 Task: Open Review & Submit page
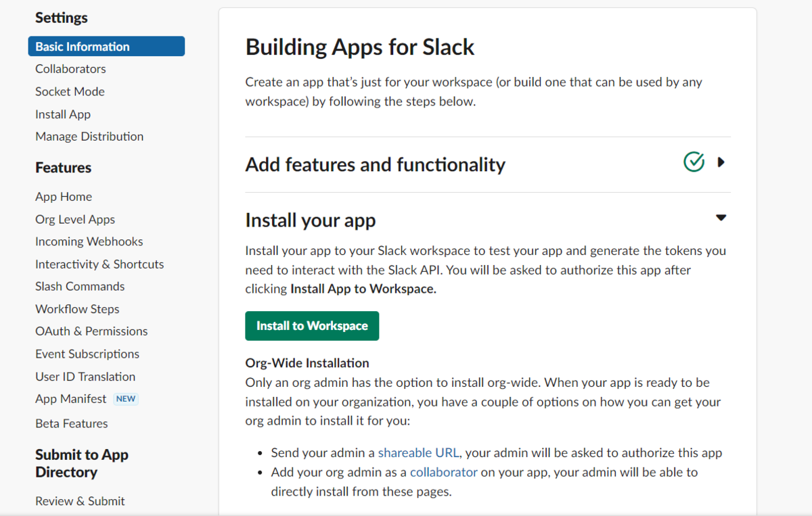(x=80, y=501)
